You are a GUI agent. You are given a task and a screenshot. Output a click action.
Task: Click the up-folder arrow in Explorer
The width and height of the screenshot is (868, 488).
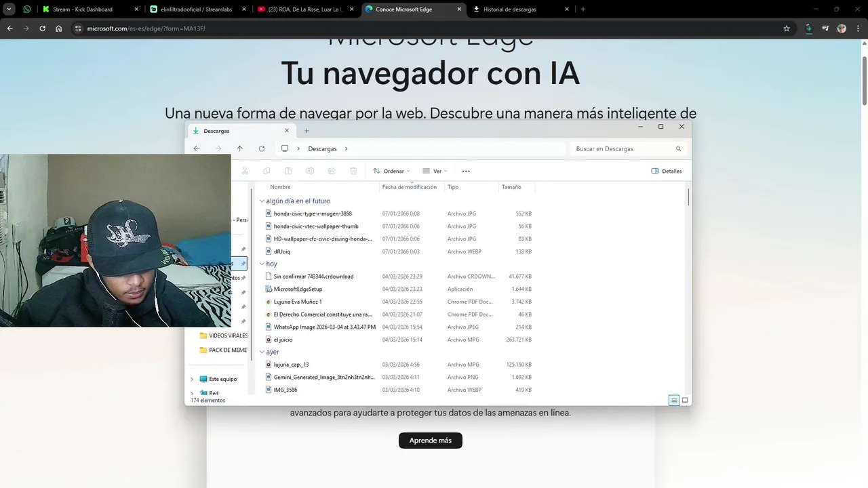click(239, 148)
